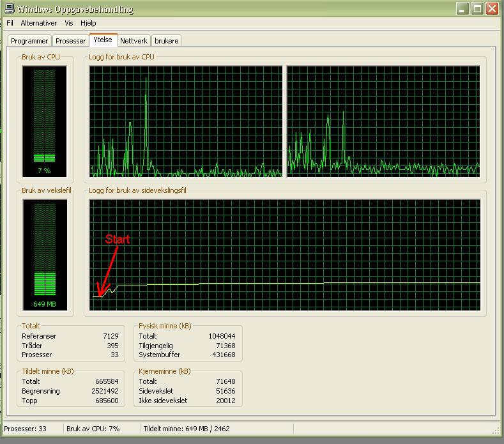Open the Hjelp menu

pyautogui.click(x=88, y=23)
